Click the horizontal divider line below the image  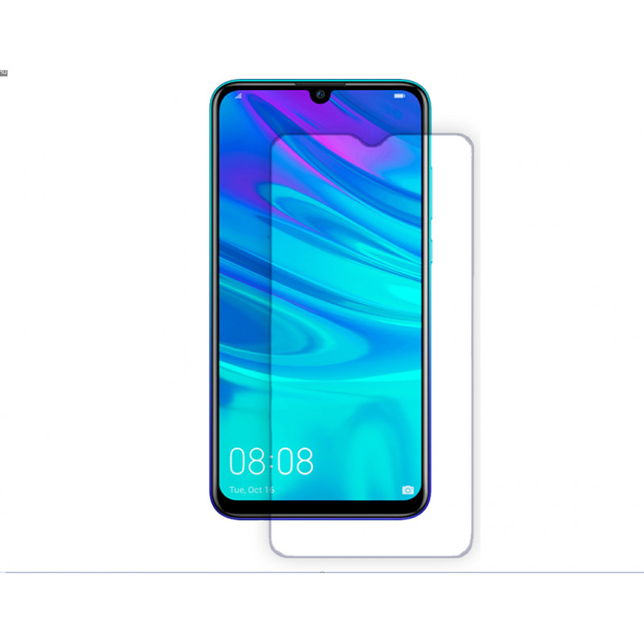point(322,572)
